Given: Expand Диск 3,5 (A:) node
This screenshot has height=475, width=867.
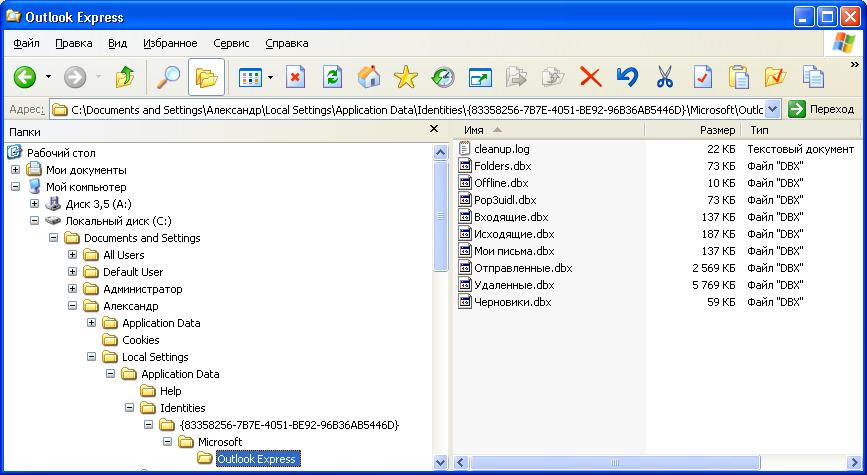Looking at the screenshot, I should (34, 203).
